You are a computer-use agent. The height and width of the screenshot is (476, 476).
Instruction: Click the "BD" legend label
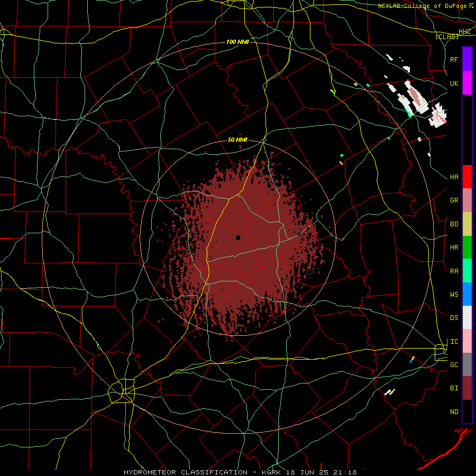(x=454, y=224)
